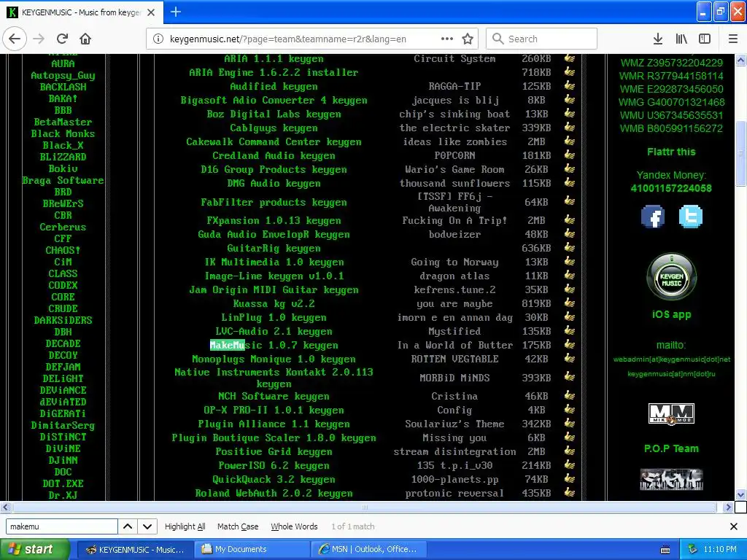The height and width of the screenshot is (560, 747).
Task: Click the iOS app link text
Action: point(671,314)
